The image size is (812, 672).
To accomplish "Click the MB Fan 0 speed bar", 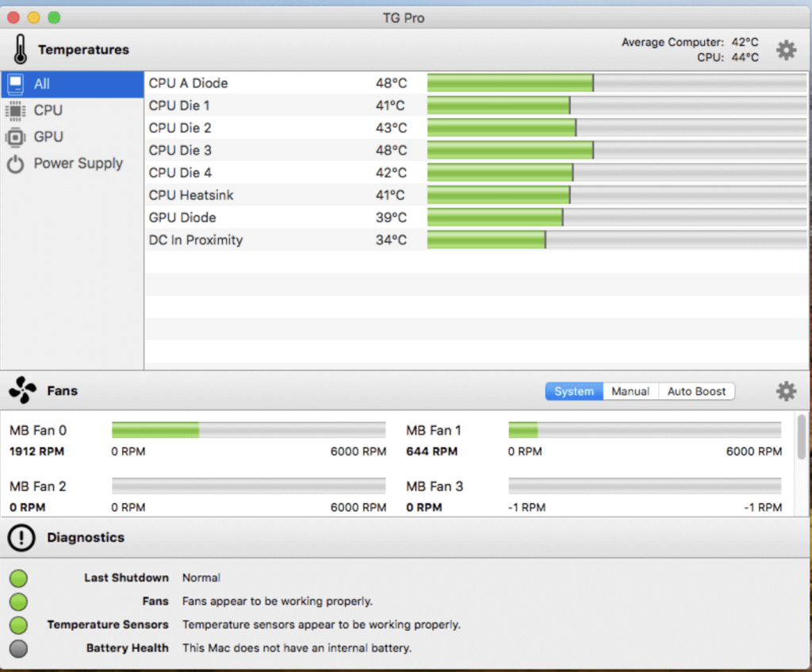I will pyautogui.click(x=248, y=429).
